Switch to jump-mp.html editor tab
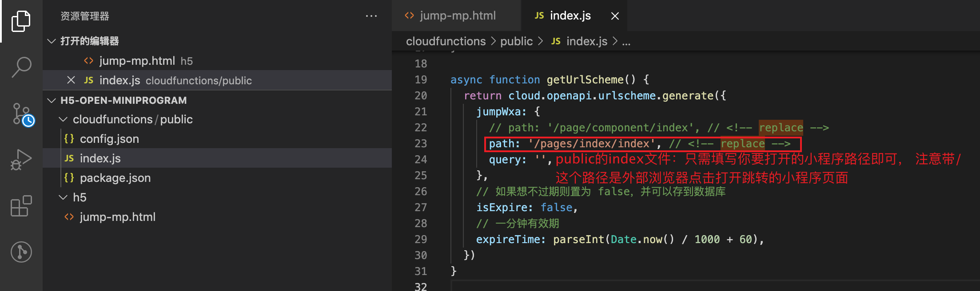 pos(456,16)
